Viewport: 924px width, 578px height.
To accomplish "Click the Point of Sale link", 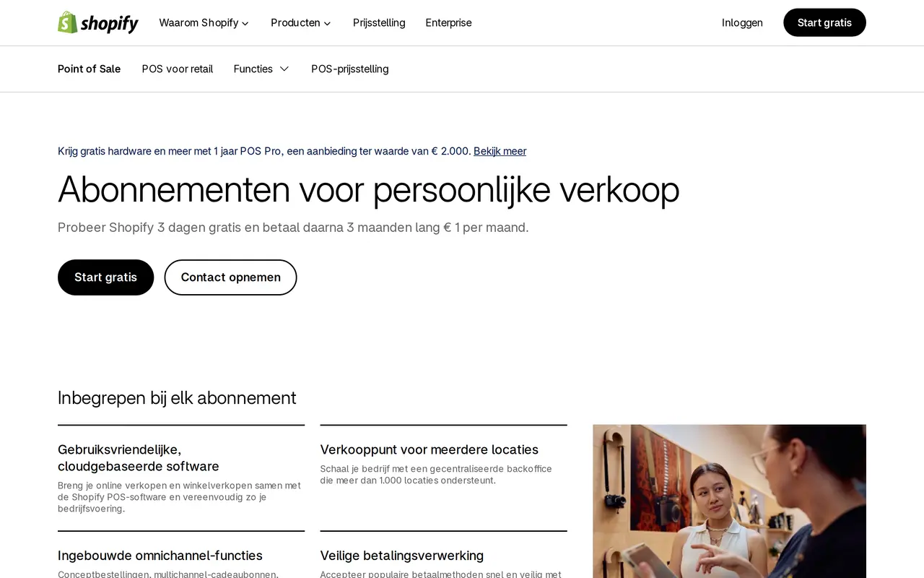I will (90, 69).
